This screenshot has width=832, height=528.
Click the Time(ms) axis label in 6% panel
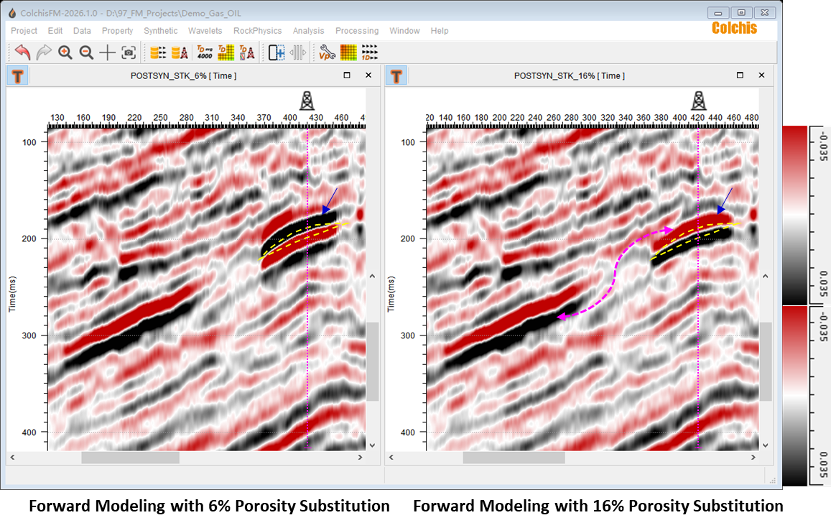(12, 293)
